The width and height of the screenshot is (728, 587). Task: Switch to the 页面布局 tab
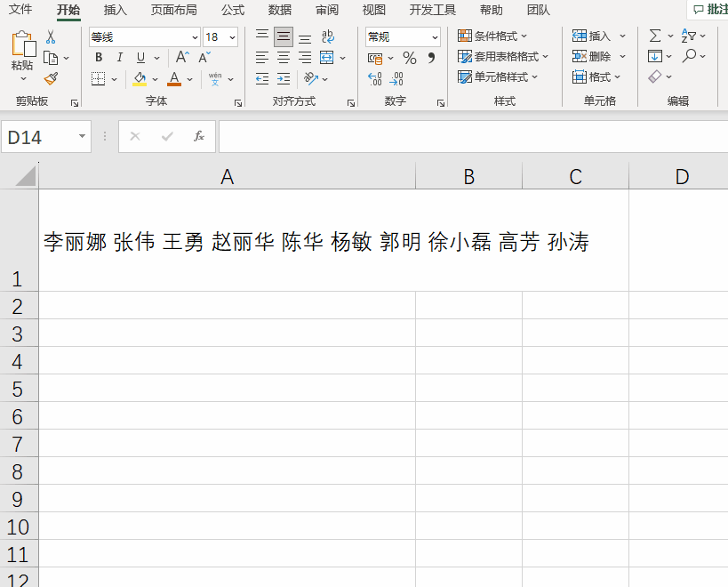(x=173, y=10)
